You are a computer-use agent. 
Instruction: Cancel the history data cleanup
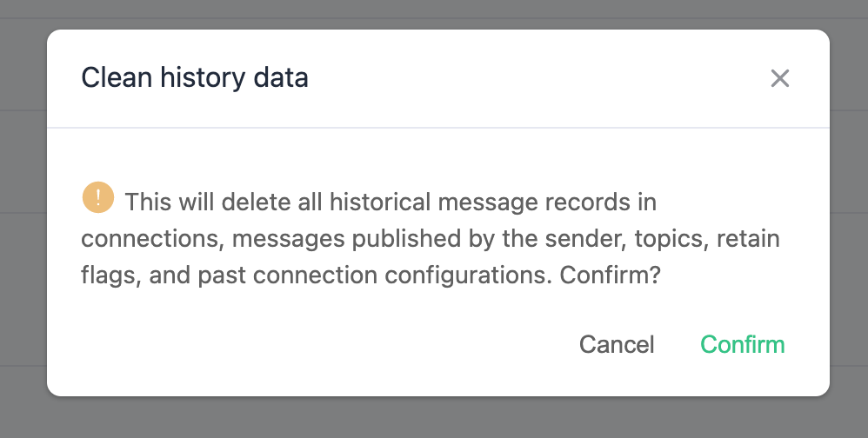(617, 345)
